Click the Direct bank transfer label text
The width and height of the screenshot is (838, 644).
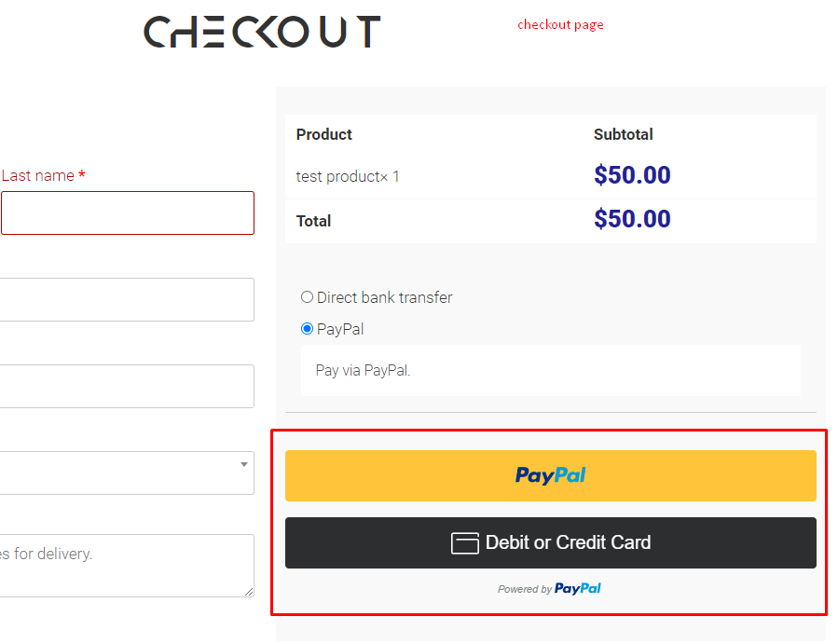(x=384, y=297)
